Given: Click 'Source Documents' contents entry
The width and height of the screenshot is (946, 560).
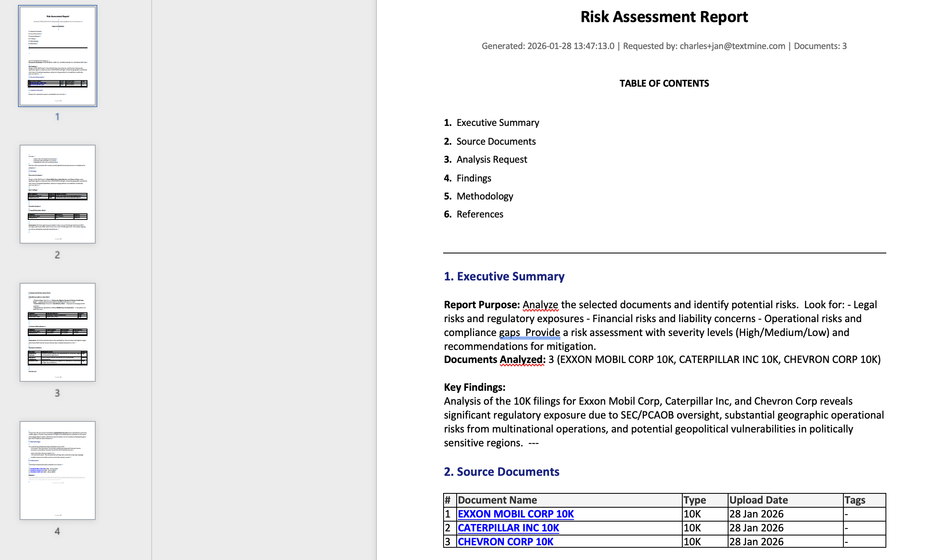Looking at the screenshot, I should point(496,141).
